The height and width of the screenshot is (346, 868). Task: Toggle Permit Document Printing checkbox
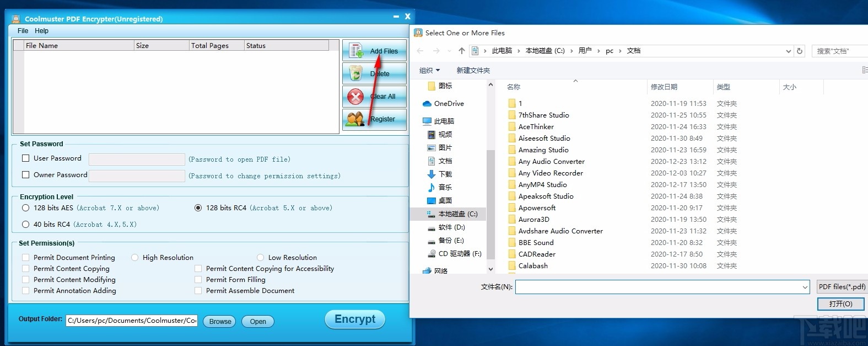pos(25,258)
